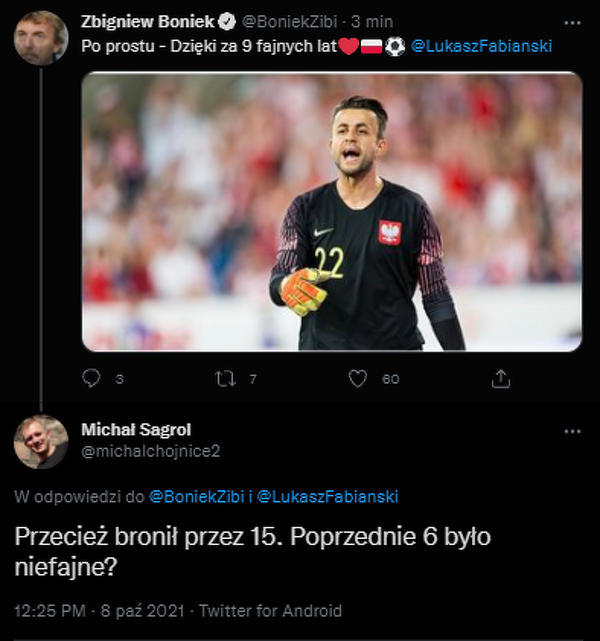
Task: Click the share icon under the photo
Action: coord(502,379)
